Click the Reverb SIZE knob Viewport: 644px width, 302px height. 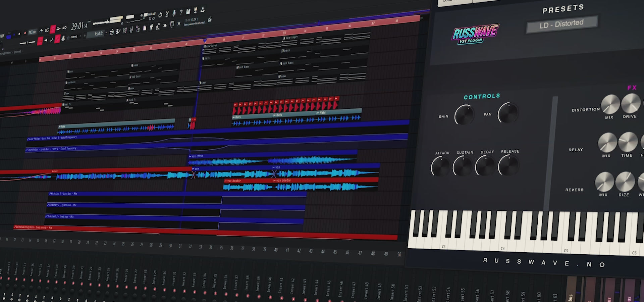pyautogui.click(x=625, y=182)
